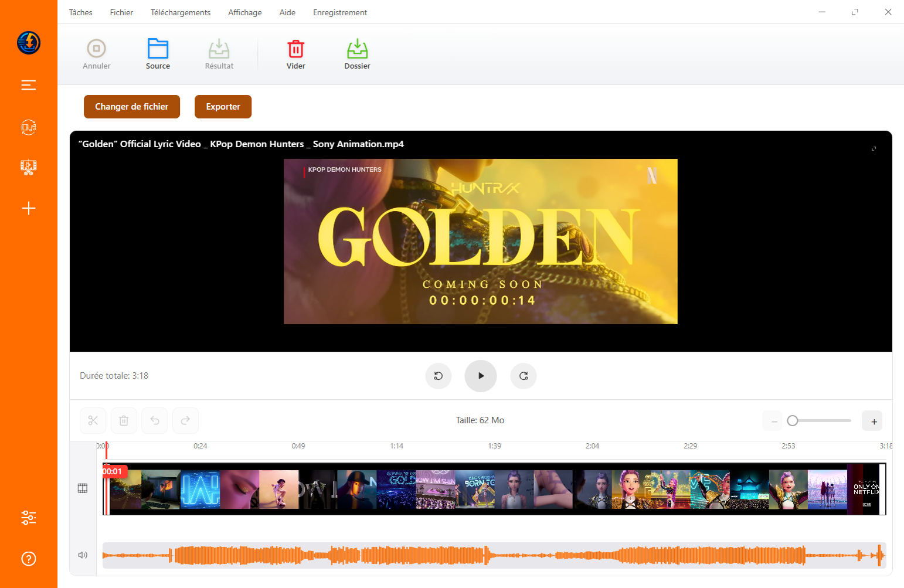904x588 pixels.
Task: Click the video track filmstrip icon
Action: (x=83, y=488)
